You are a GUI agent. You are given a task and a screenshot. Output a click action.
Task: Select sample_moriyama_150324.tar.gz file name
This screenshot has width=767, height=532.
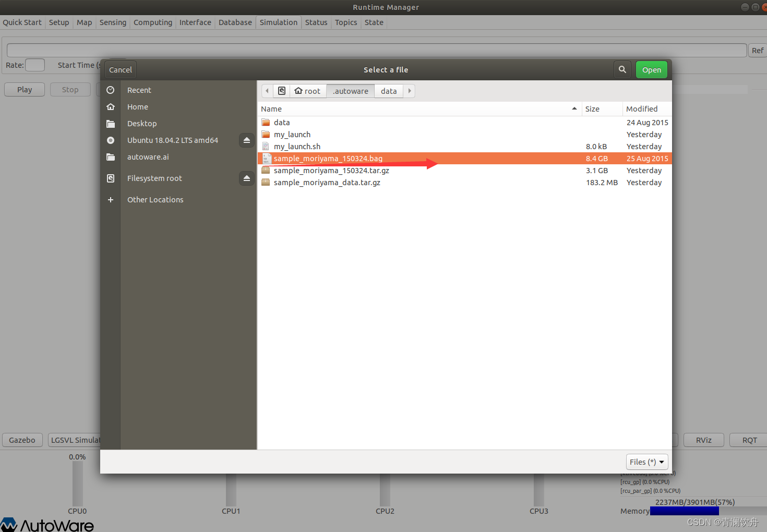point(331,171)
